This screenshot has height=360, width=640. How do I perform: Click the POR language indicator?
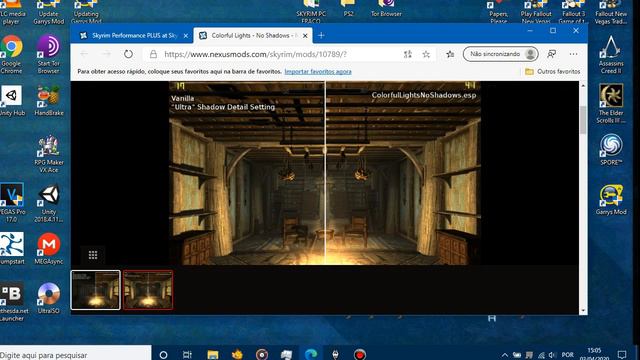pyautogui.click(x=568, y=355)
